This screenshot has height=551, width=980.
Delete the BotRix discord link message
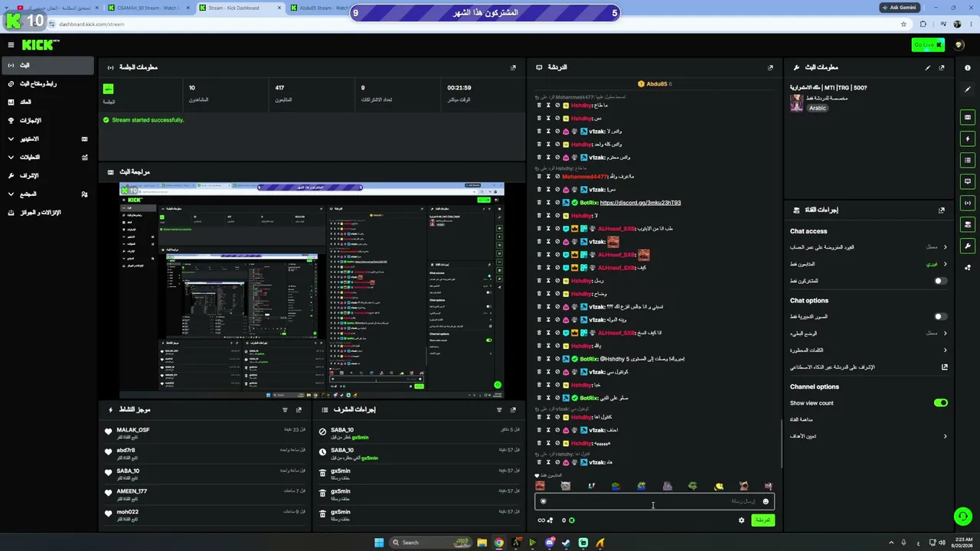pos(539,203)
